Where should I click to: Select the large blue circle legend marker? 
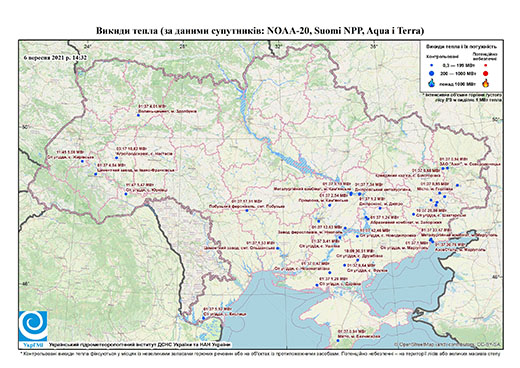click(432, 73)
